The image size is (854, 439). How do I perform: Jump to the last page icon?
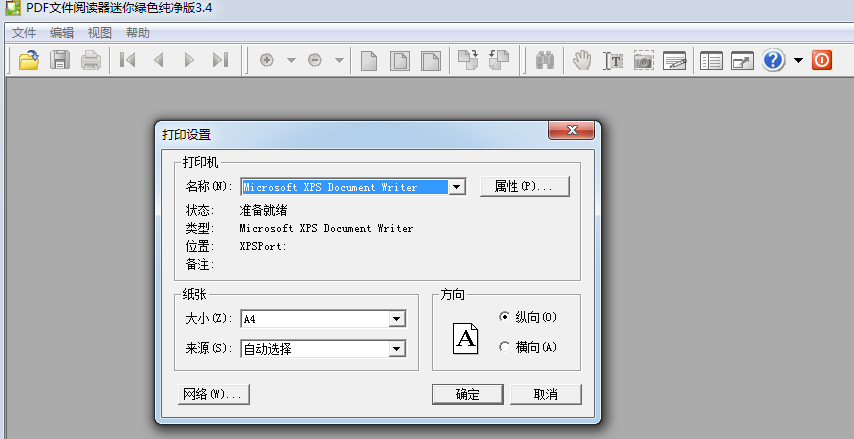click(x=220, y=59)
